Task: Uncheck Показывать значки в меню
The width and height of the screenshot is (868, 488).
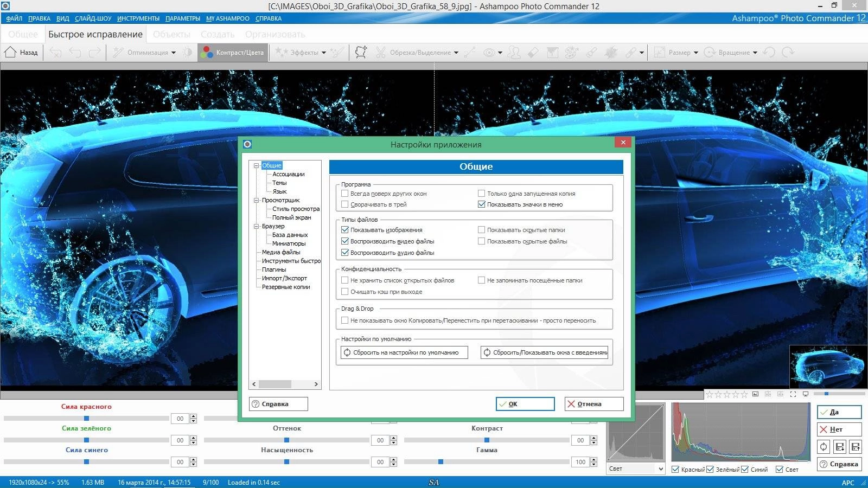Action: (481, 204)
